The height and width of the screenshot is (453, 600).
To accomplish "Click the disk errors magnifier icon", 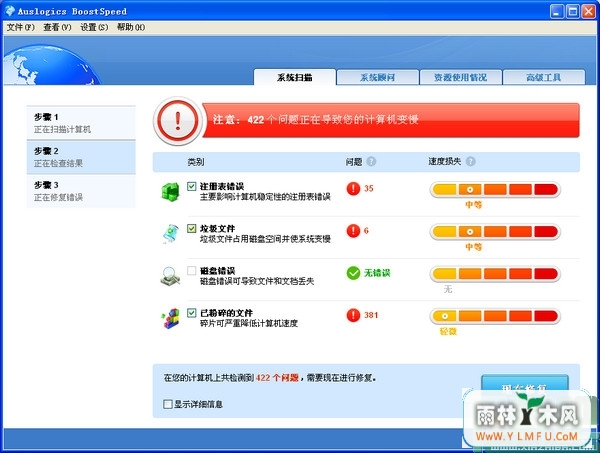I will 170,276.
